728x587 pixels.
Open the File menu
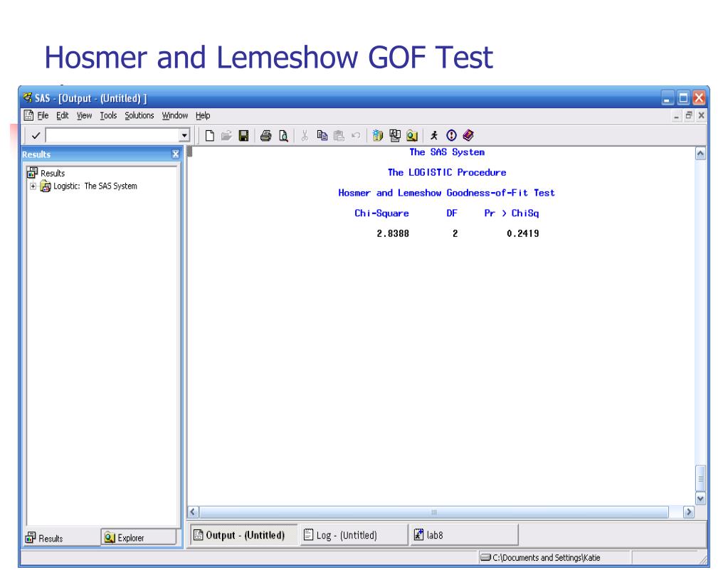coord(43,115)
